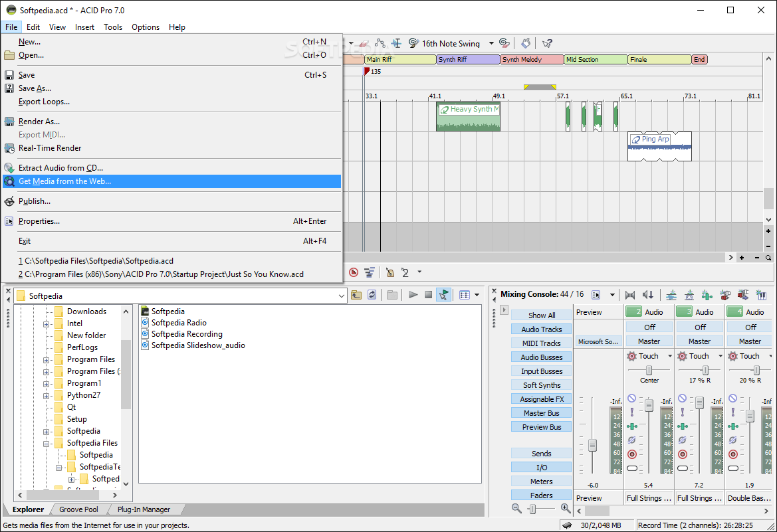This screenshot has height=532, width=777.
Task: Click channel 2 pan slider labeled Center
Action: [x=649, y=370]
